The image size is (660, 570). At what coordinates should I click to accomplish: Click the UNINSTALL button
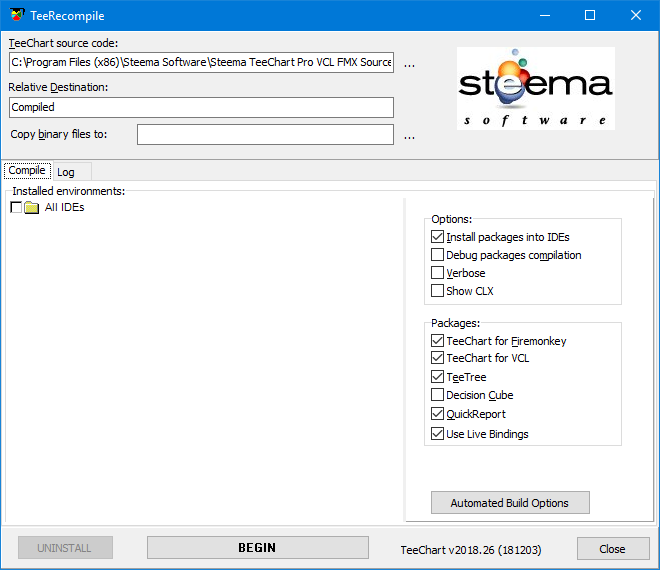[65, 547]
